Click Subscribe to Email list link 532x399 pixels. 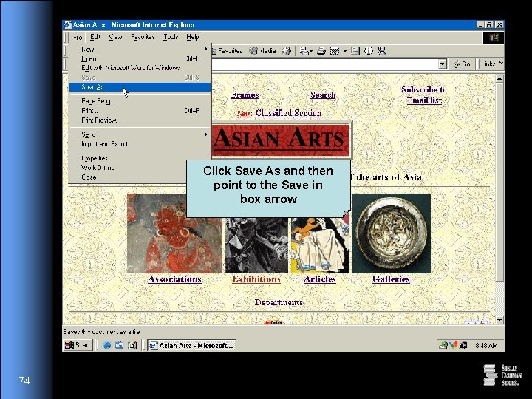(424, 95)
